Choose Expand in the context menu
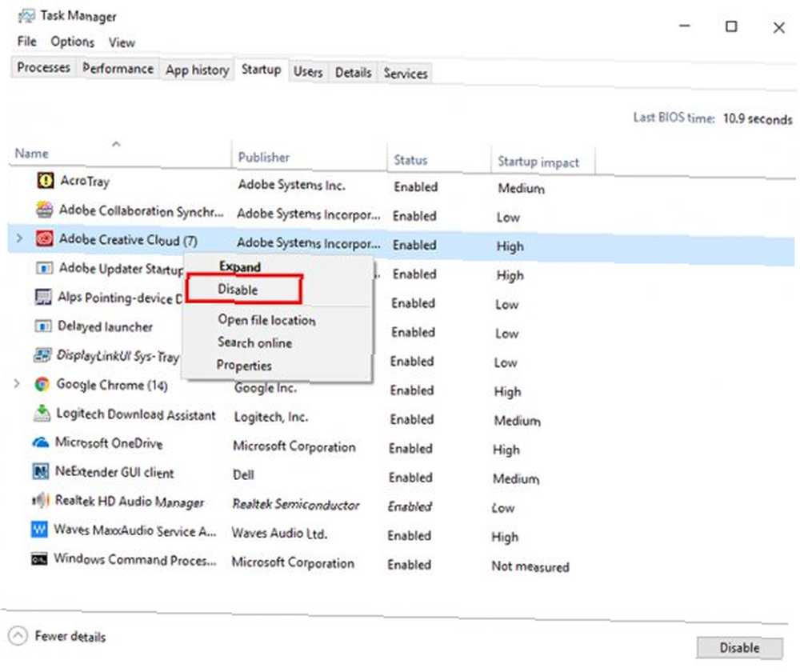 [x=240, y=266]
